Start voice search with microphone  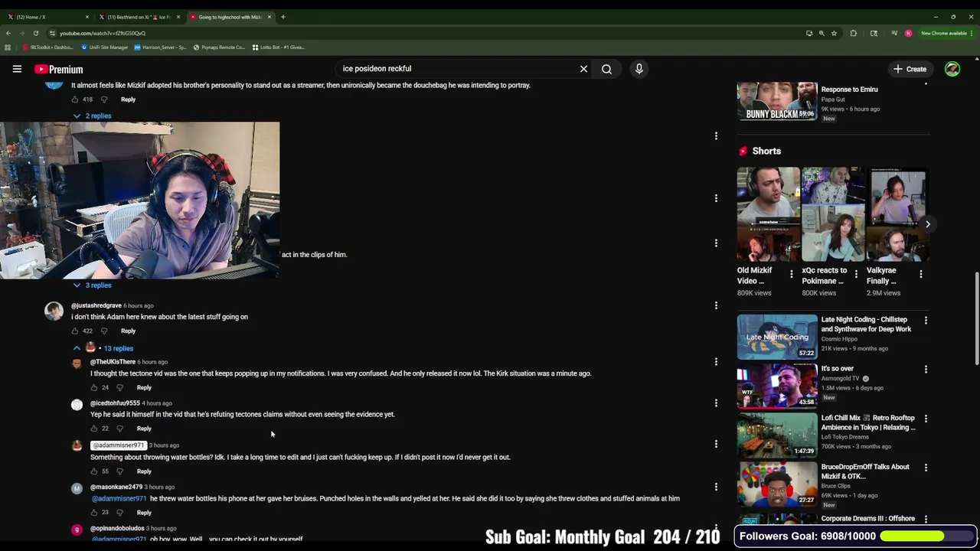[639, 69]
